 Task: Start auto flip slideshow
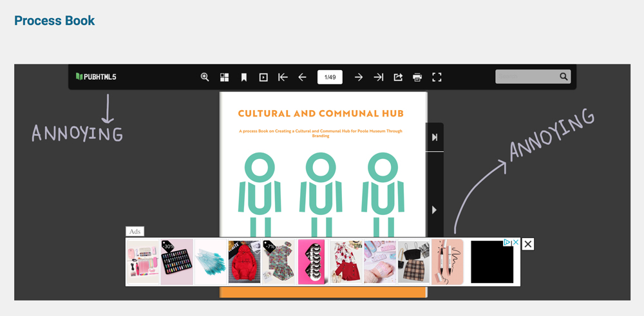(263, 77)
